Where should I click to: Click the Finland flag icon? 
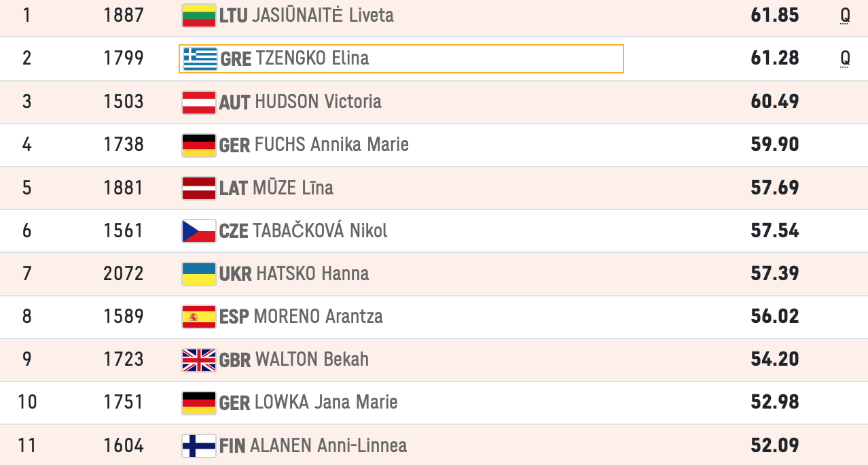point(198,445)
